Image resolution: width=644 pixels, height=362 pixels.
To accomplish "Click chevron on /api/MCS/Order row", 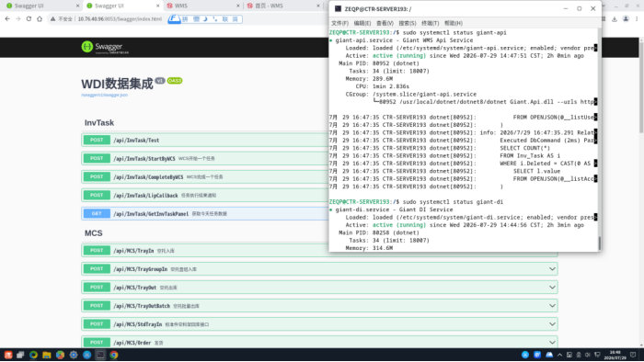I will click(x=552, y=343).
